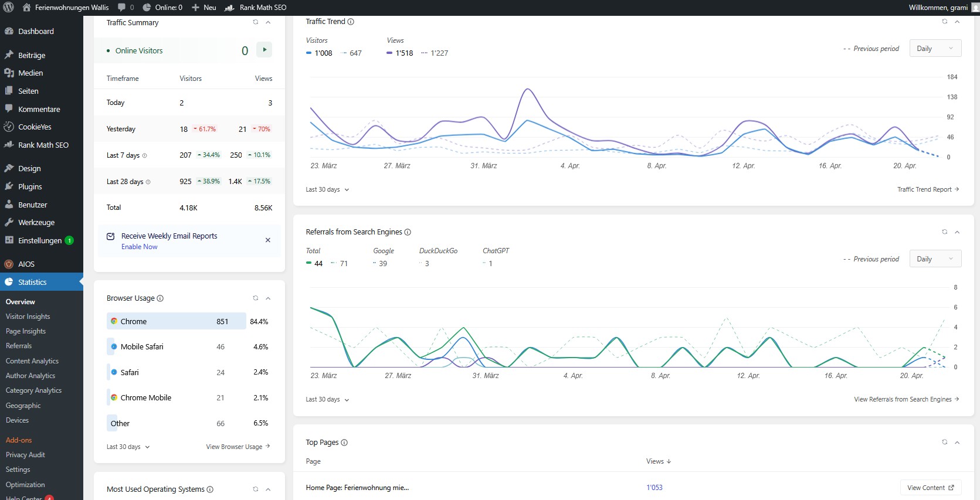Reload the Browser Usage widget
This screenshot has width=980, height=500.
255,298
